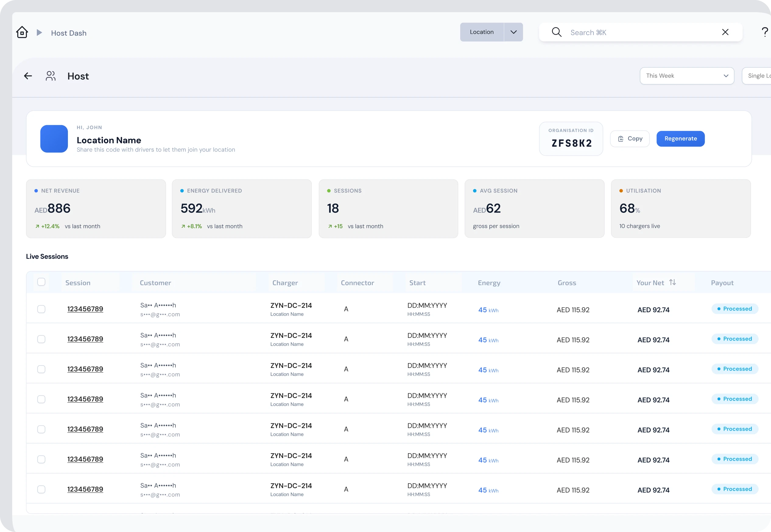Click the search magnifier icon

click(557, 32)
